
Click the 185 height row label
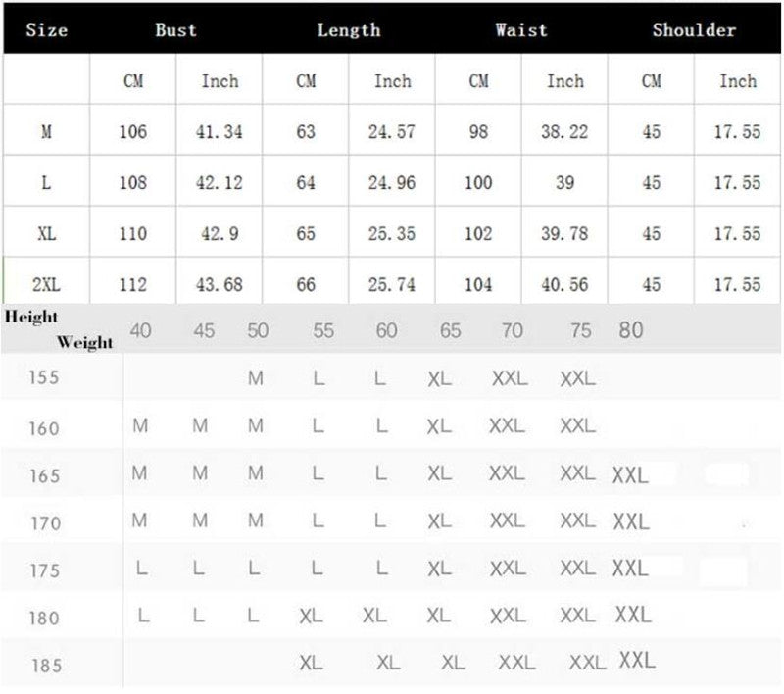click(45, 667)
